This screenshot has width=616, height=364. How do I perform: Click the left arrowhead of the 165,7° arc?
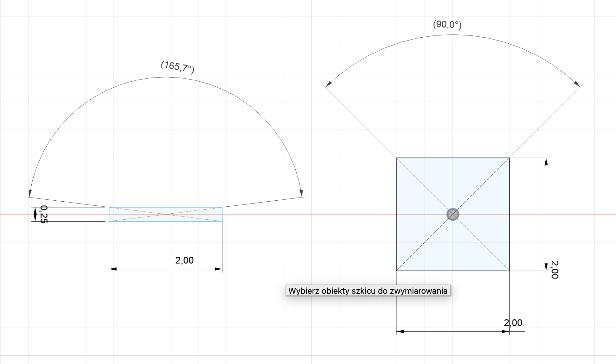coord(30,193)
